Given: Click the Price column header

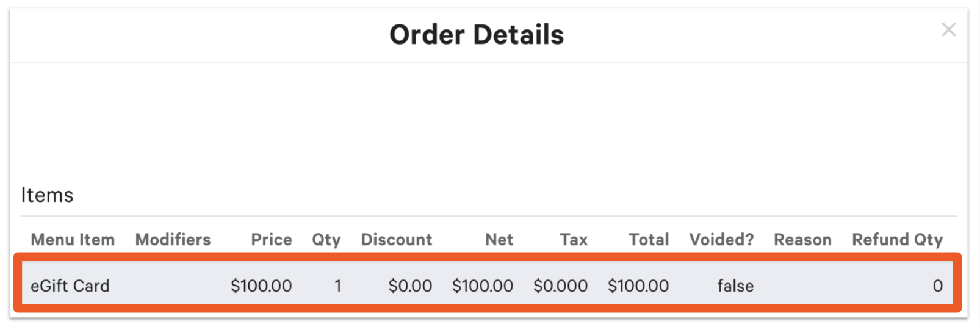Looking at the screenshot, I should [271, 240].
